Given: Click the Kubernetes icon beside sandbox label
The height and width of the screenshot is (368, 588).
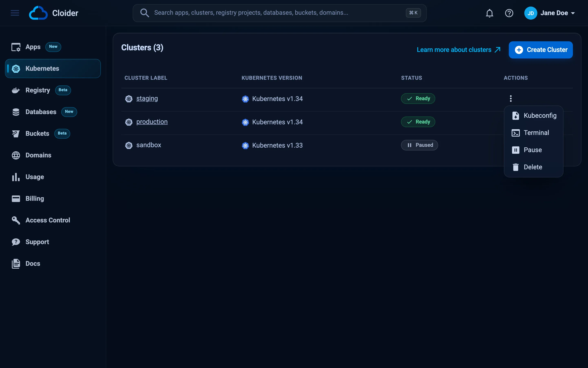Looking at the screenshot, I should point(129,145).
